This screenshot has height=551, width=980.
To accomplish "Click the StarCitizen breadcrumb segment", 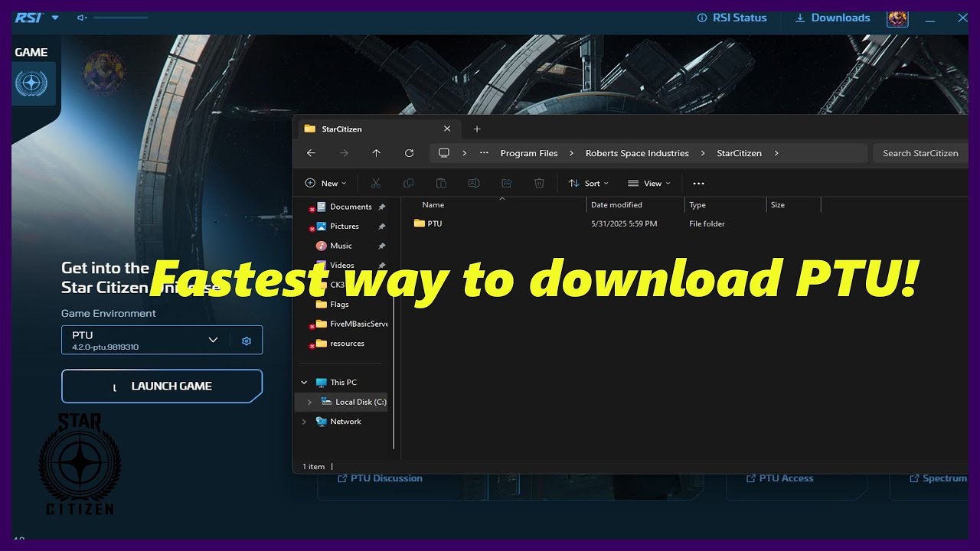I will (x=739, y=153).
